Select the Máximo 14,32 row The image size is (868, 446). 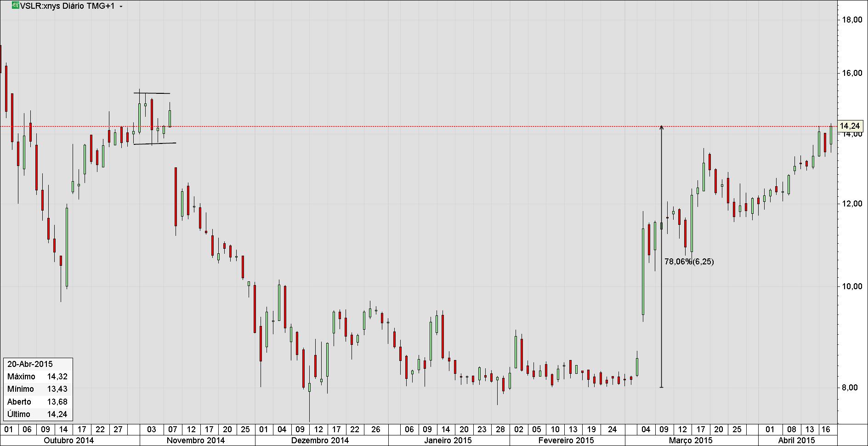click(38, 376)
